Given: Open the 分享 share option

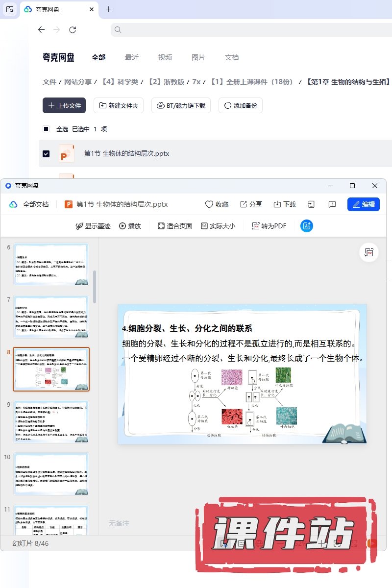Looking at the screenshot, I should pyautogui.click(x=251, y=204).
